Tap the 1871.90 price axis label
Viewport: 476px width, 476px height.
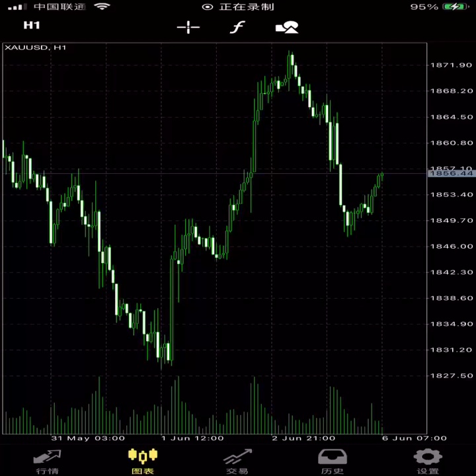click(452, 65)
